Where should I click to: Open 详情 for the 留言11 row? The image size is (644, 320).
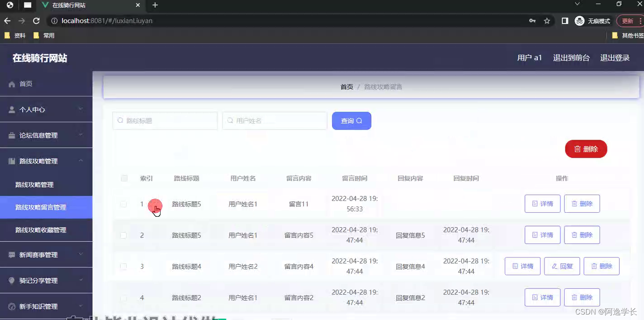(543, 204)
